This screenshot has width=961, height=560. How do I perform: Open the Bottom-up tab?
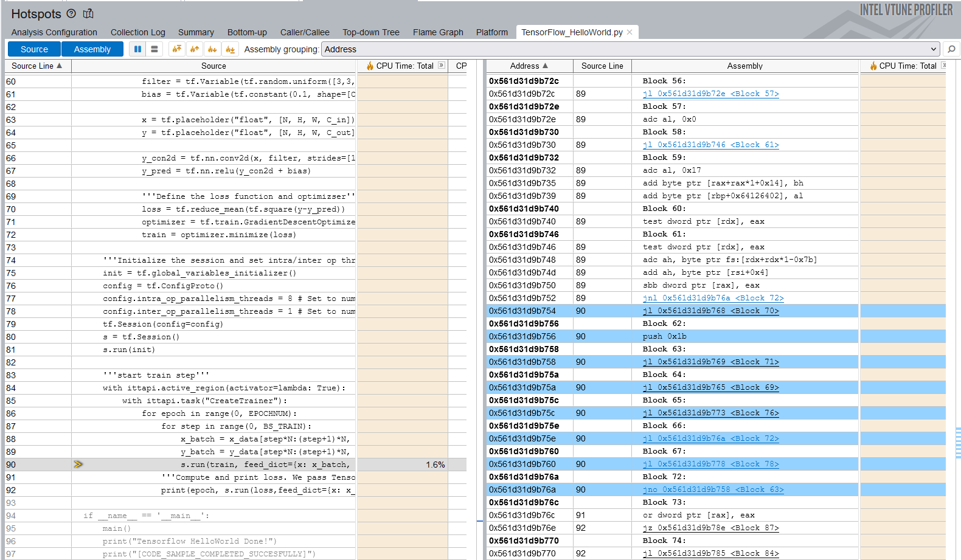click(x=247, y=32)
